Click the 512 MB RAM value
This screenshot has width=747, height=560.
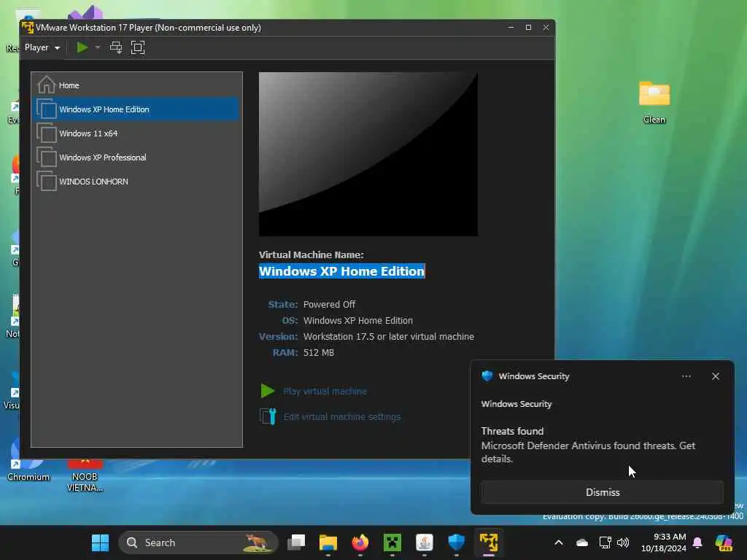tap(319, 352)
